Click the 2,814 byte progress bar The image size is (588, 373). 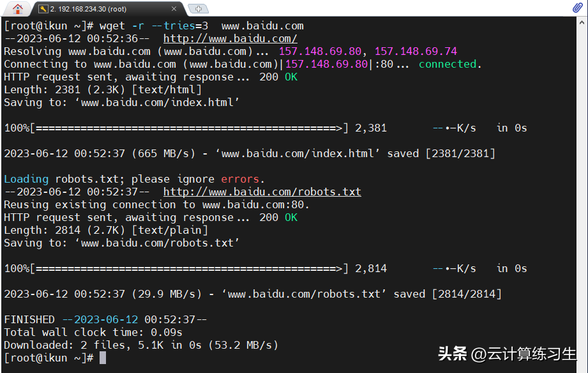(x=188, y=268)
